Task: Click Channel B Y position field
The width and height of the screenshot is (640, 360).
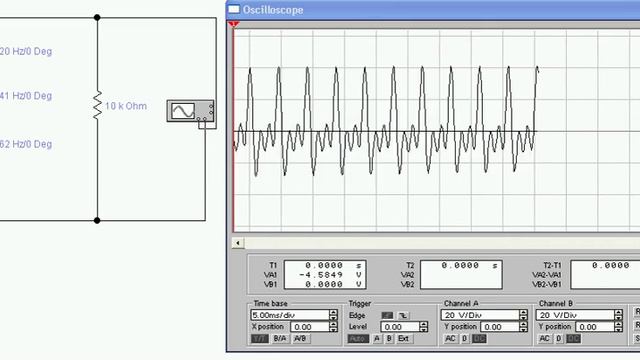Action: pyautogui.click(x=595, y=327)
